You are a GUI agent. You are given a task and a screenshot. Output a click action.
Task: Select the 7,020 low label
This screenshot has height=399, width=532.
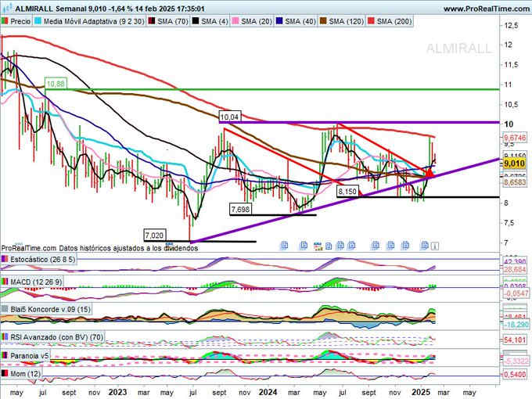(x=155, y=235)
